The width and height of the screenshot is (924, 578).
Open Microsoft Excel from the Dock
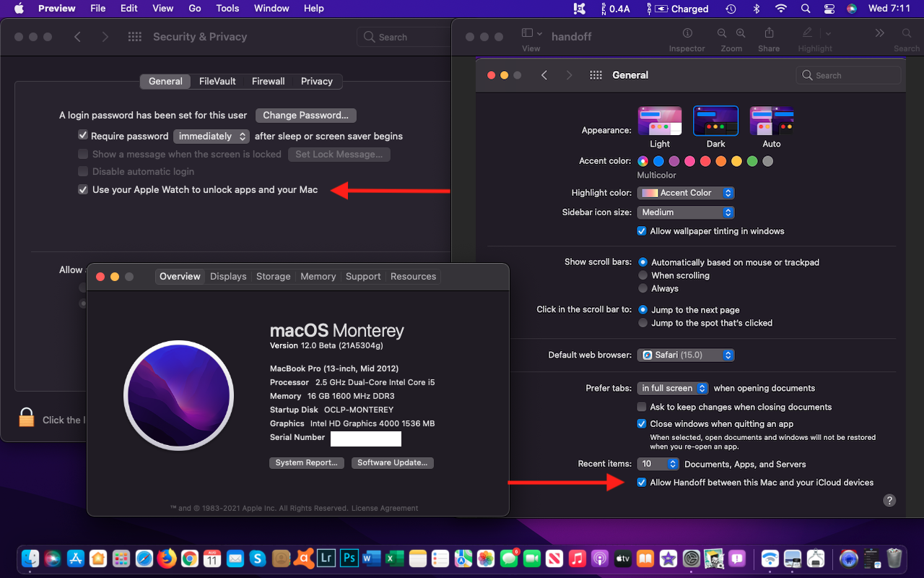[x=395, y=558]
